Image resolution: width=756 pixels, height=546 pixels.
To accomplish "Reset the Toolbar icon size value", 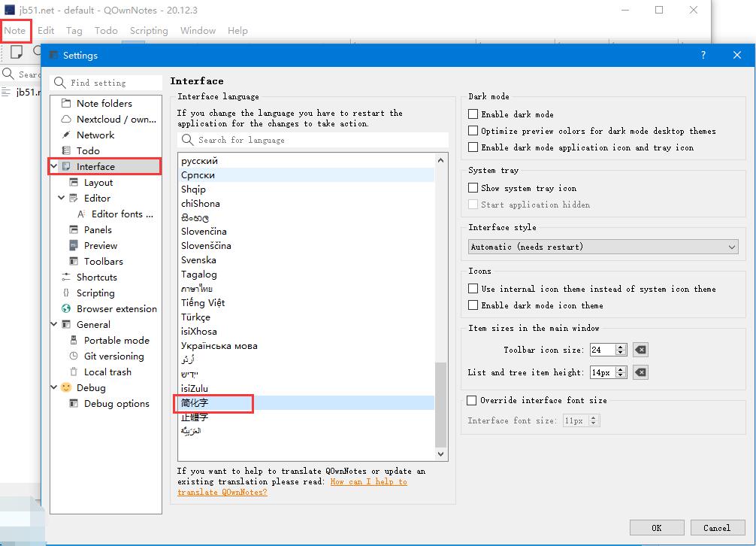I will 640,350.
